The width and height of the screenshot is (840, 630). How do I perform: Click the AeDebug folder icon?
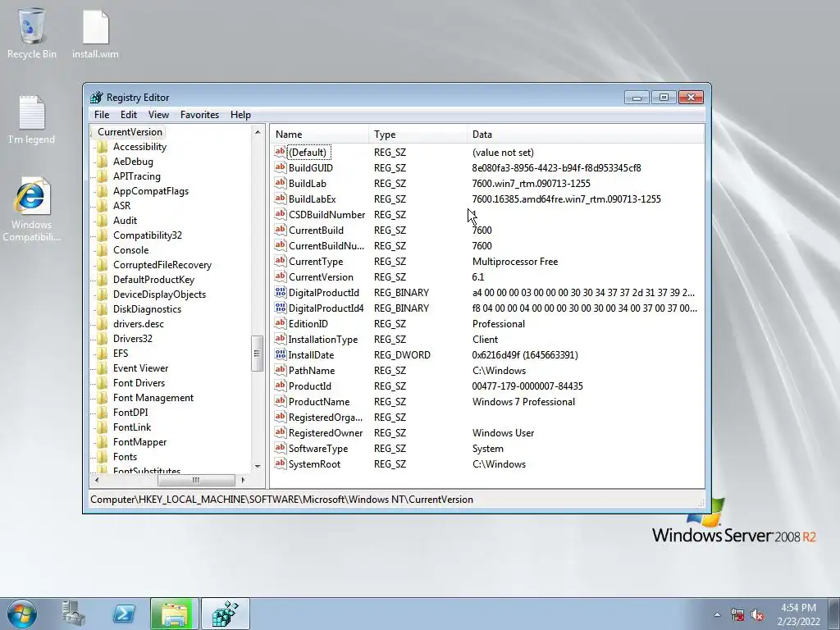[102, 162]
